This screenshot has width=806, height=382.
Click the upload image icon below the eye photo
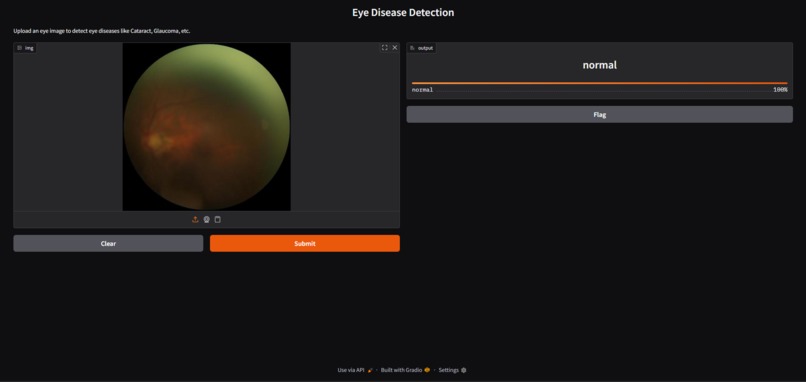195,220
